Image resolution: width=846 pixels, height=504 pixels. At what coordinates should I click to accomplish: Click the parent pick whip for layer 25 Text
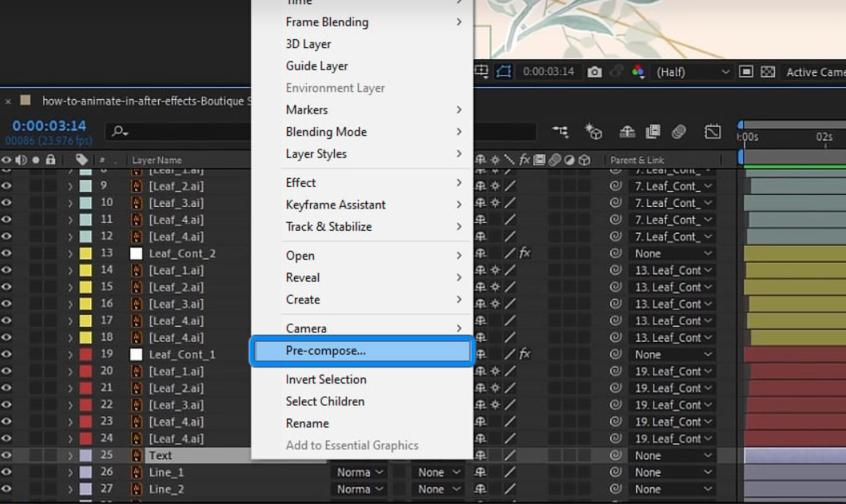pos(615,455)
